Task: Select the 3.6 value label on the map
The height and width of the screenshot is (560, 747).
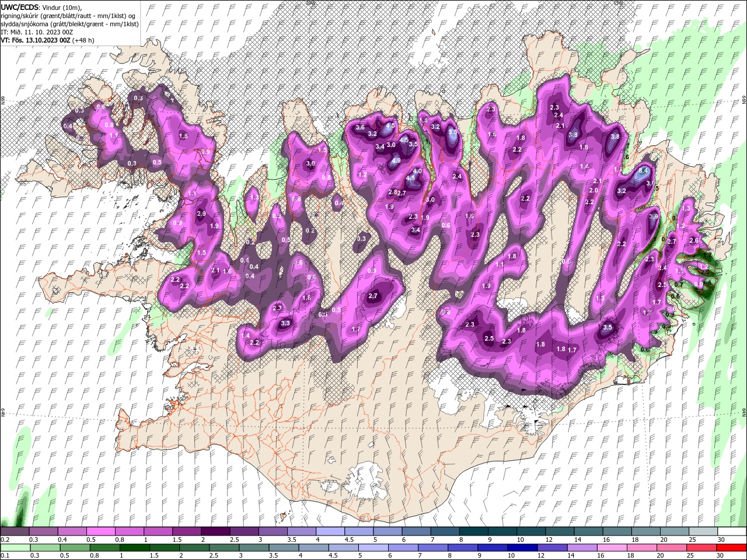Action: tap(360, 128)
